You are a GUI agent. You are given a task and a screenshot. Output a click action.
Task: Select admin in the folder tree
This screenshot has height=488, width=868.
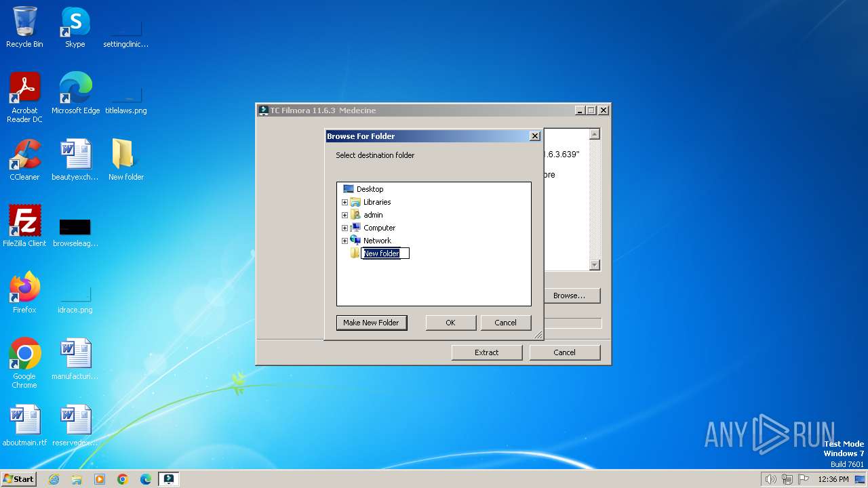coord(373,215)
